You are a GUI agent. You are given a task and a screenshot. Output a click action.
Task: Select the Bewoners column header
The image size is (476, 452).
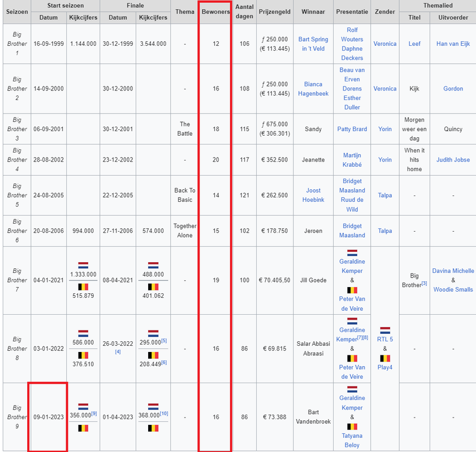(215, 11)
